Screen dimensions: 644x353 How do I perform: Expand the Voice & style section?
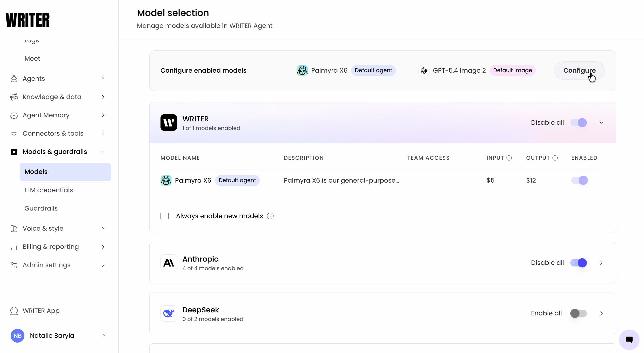click(x=103, y=229)
